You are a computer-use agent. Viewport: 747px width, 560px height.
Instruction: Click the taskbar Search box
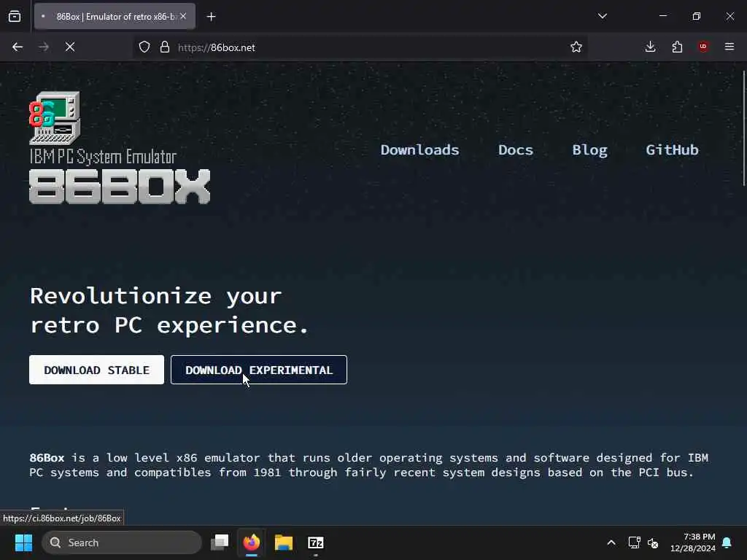pos(122,542)
